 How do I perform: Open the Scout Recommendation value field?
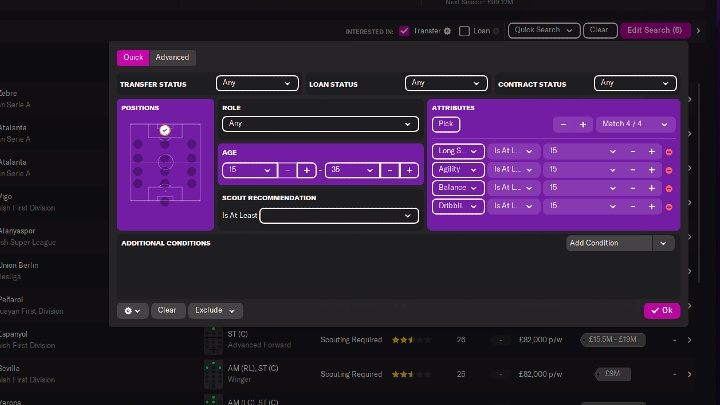click(338, 215)
